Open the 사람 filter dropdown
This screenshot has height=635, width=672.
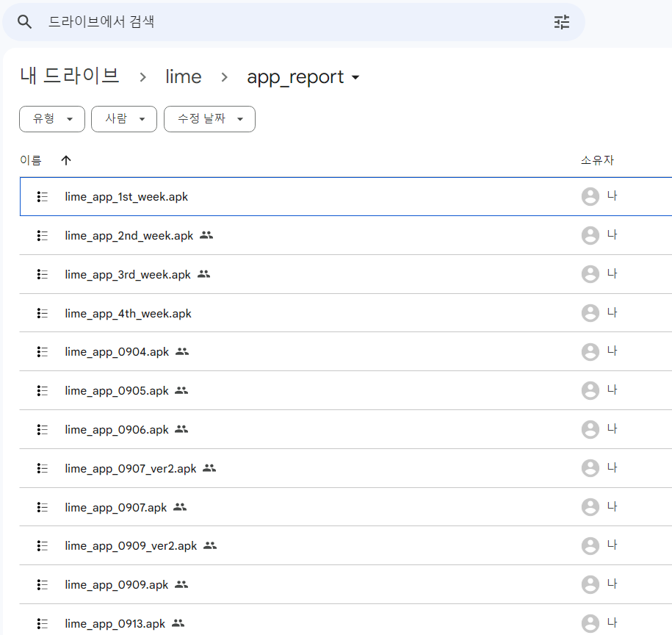pos(123,118)
